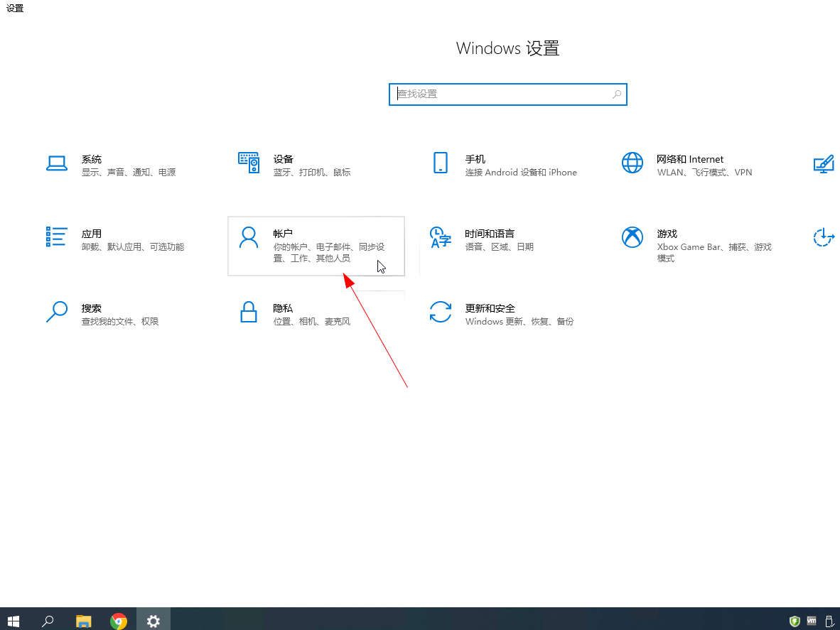The image size is (840, 630).
Task: Open the green security shield tray icon
Action: tap(795, 621)
